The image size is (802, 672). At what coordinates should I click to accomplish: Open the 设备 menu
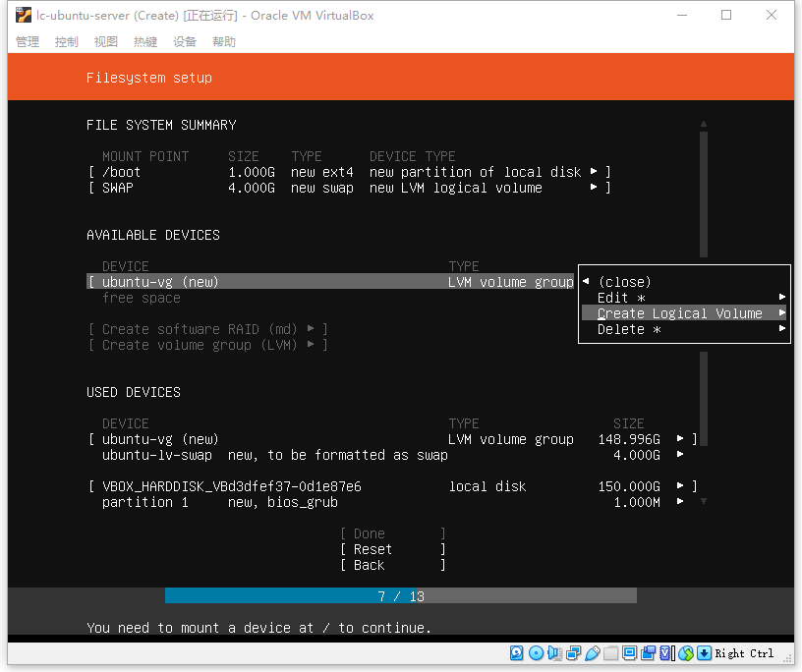185,42
